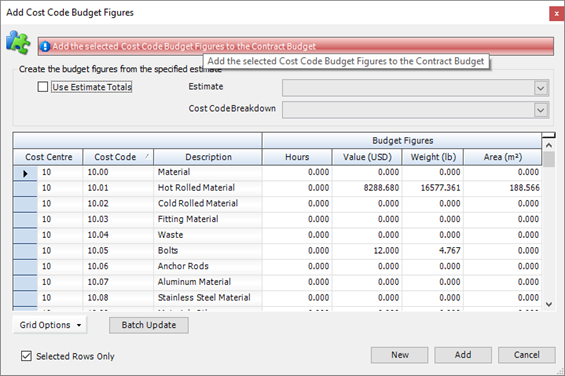Viewport: 565px width, 376px height.
Task: Open the Cost Code Breakdown dropdown
Action: click(x=540, y=110)
